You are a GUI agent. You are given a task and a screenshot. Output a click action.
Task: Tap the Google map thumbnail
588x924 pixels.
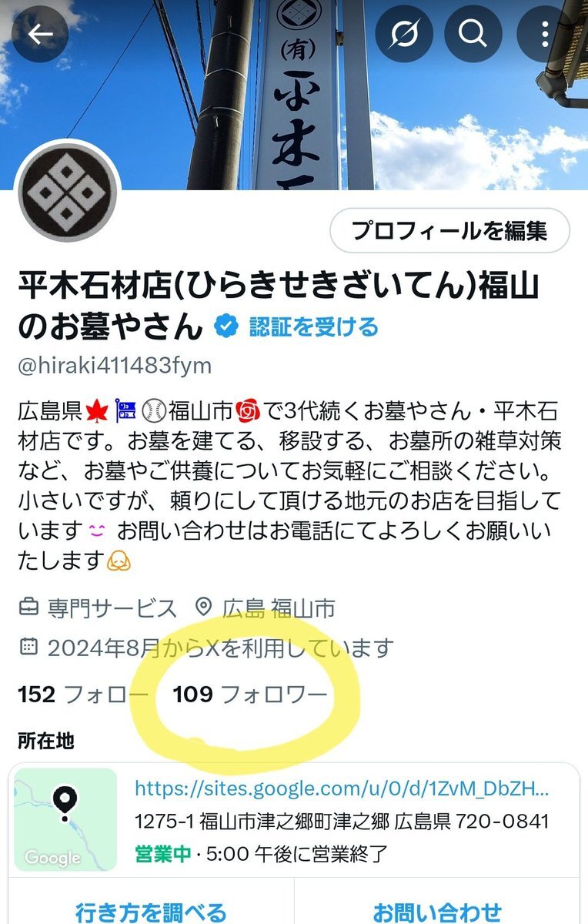pos(65,819)
